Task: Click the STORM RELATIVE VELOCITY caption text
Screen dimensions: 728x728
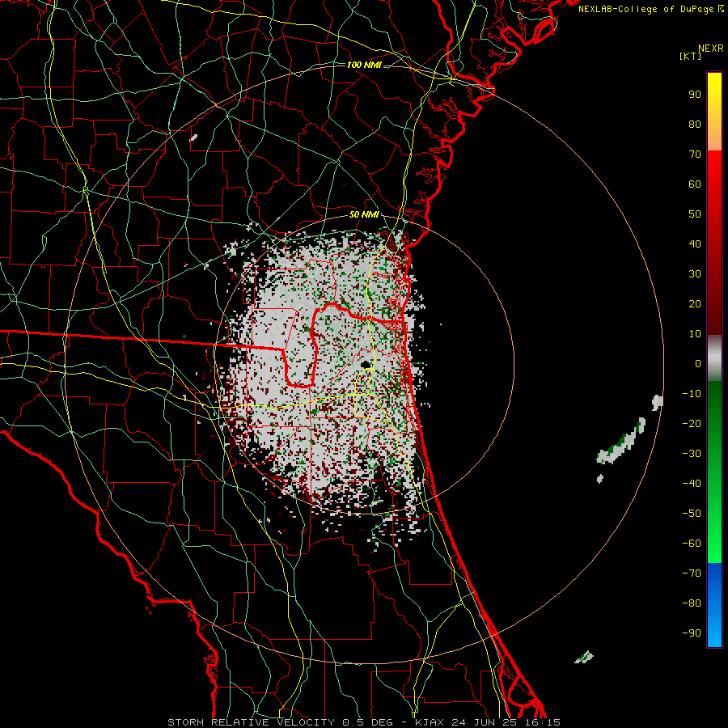Action: click(251, 722)
